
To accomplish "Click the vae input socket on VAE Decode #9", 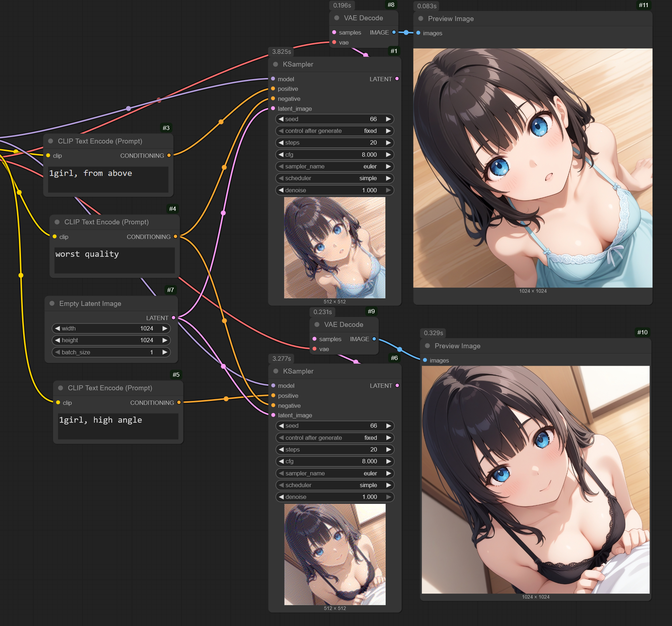I will point(314,349).
